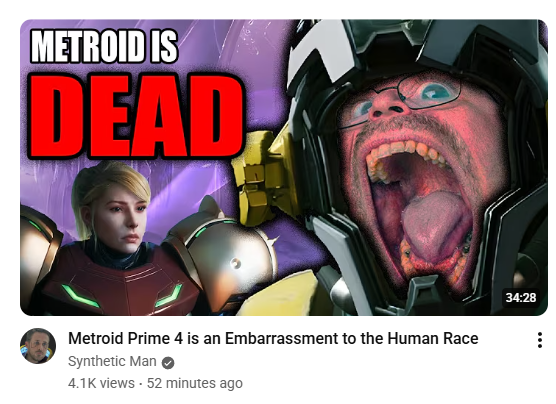Click the three-dot more options menu
The height and width of the screenshot is (404, 556).
point(540,340)
